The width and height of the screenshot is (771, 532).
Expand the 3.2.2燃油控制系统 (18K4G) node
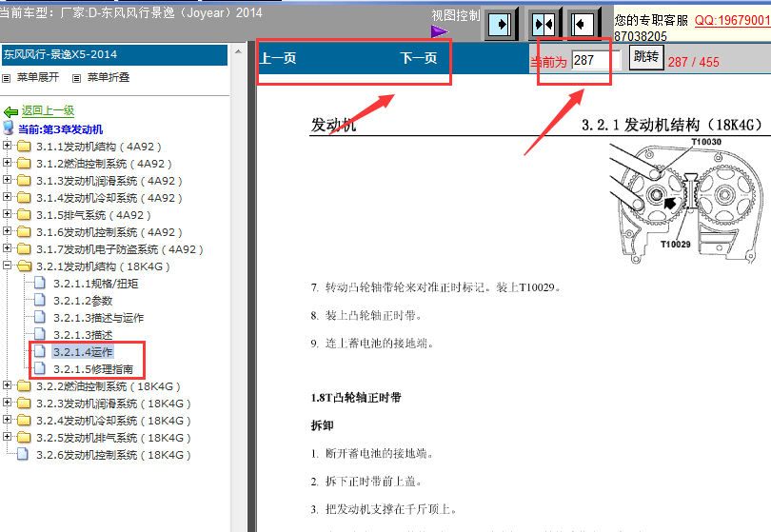7,385
